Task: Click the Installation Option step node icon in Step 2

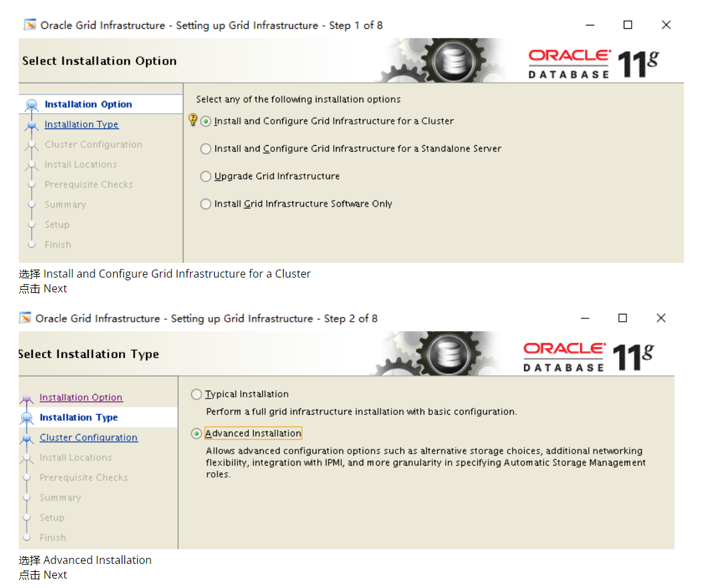Action: click(x=27, y=398)
